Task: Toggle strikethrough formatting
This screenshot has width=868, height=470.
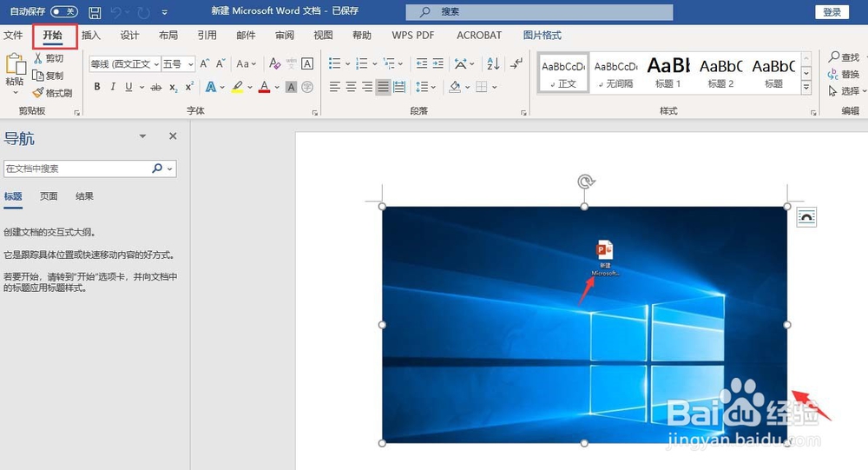Action: point(156,87)
